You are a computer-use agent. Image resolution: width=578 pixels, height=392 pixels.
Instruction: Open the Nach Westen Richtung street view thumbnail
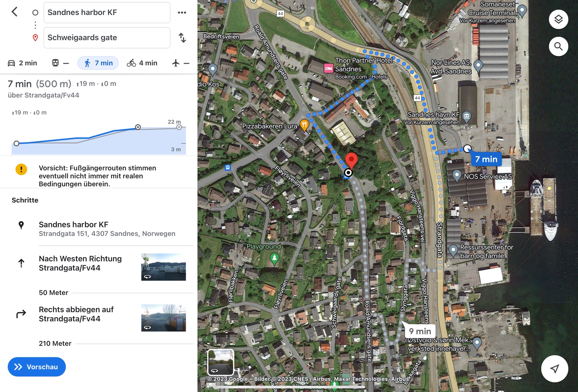(163, 267)
